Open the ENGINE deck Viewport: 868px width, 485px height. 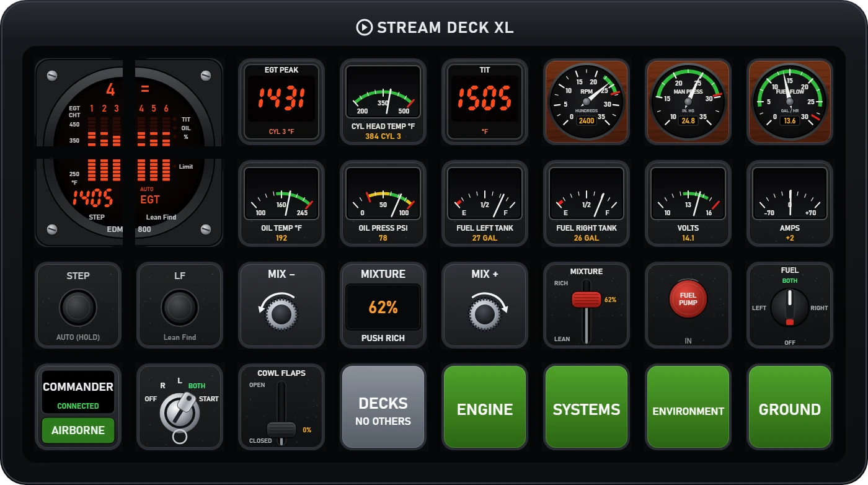pos(485,407)
